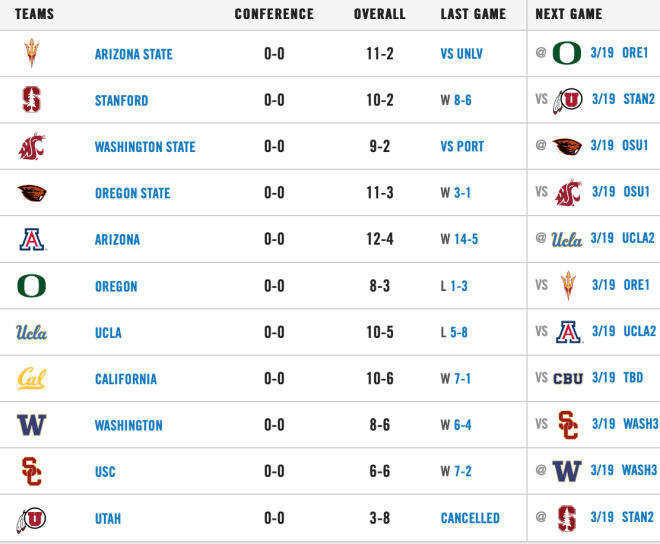This screenshot has height=544, width=660.
Task: Open Stanford's W 8-6 last game result
Action: click(x=456, y=100)
